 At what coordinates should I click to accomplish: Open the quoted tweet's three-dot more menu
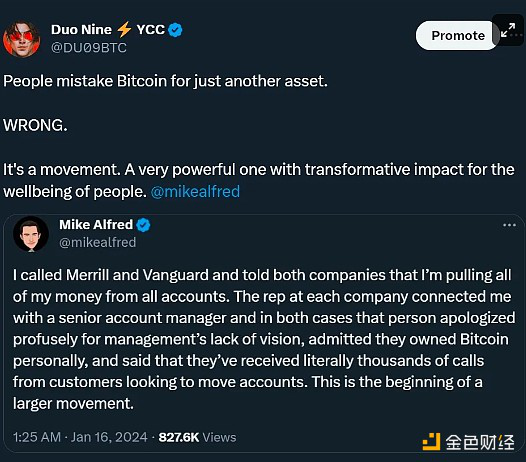509,225
